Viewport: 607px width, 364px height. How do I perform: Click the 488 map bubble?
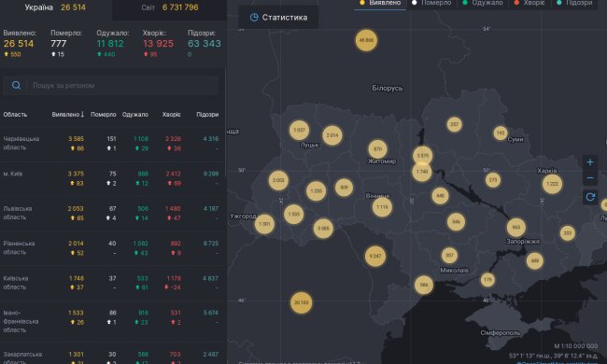pyautogui.click(x=534, y=260)
